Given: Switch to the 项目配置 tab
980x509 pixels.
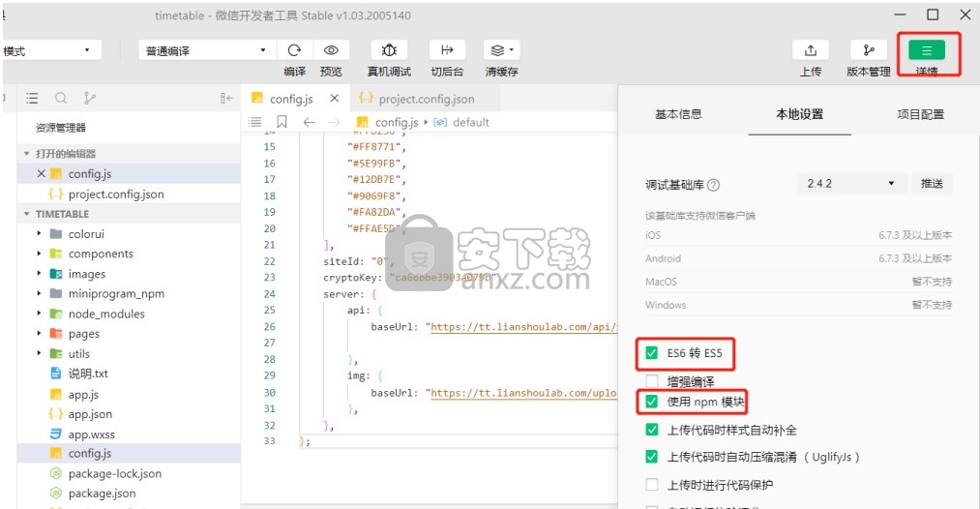Looking at the screenshot, I should [921, 114].
